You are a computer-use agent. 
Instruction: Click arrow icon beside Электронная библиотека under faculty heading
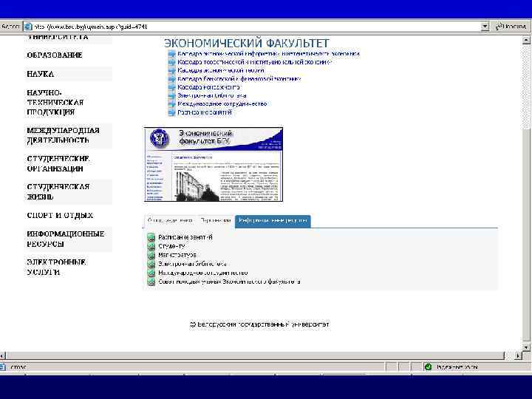[171, 95]
